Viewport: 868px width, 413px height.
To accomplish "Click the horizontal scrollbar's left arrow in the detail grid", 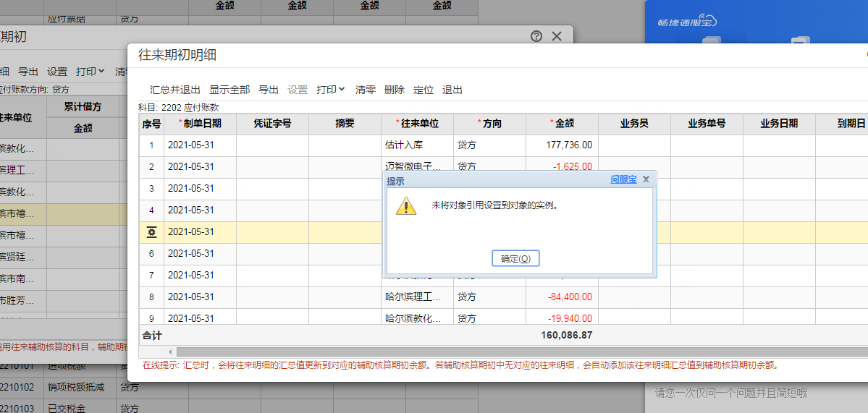I will click(171, 352).
